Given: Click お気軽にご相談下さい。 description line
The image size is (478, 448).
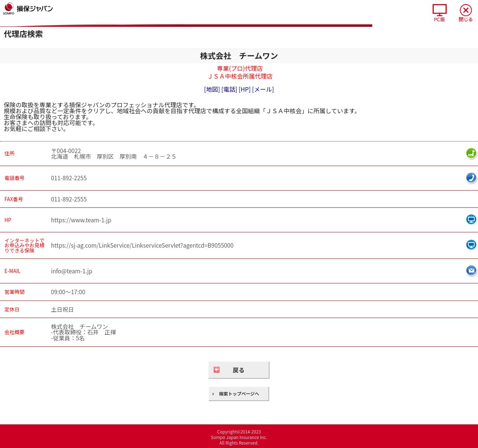Looking at the screenshot, I should (x=36, y=129).
